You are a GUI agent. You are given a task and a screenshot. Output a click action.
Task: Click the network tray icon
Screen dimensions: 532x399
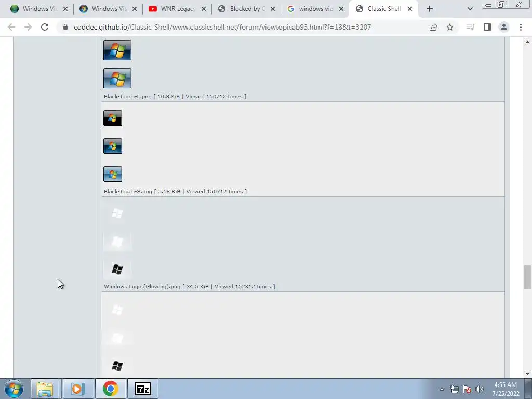[454, 389]
